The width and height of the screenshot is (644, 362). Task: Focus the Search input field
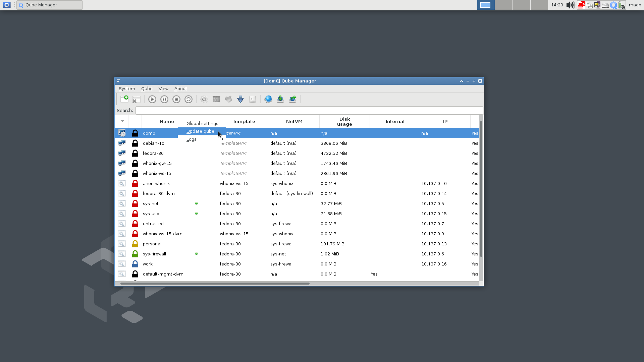tap(309, 110)
